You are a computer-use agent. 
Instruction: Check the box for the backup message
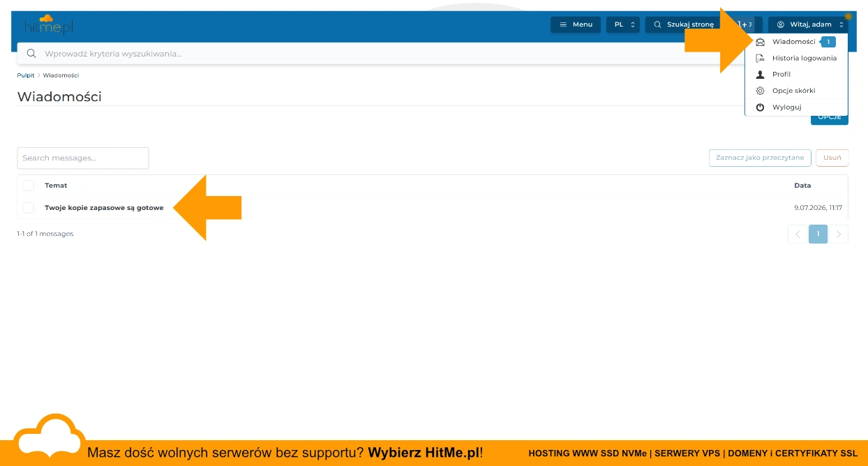[x=29, y=208]
